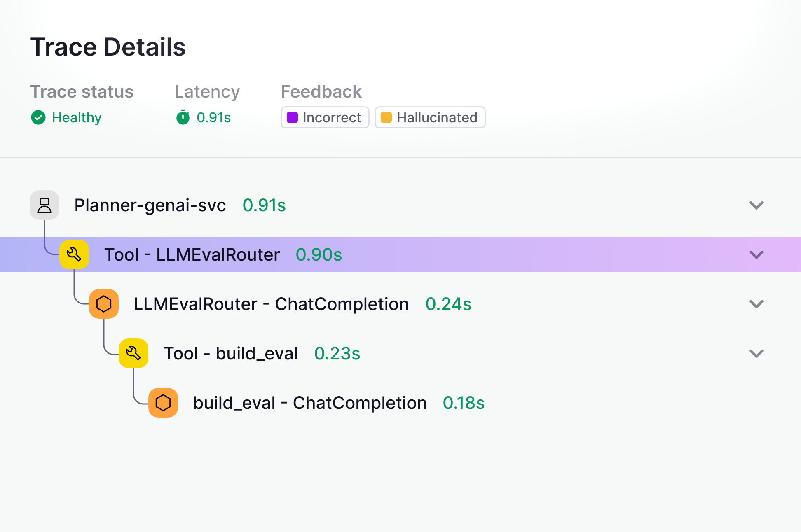This screenshot has width=801, height=532.
Task: Click the purple Incorrect color swatch
Action: [292, 117]
